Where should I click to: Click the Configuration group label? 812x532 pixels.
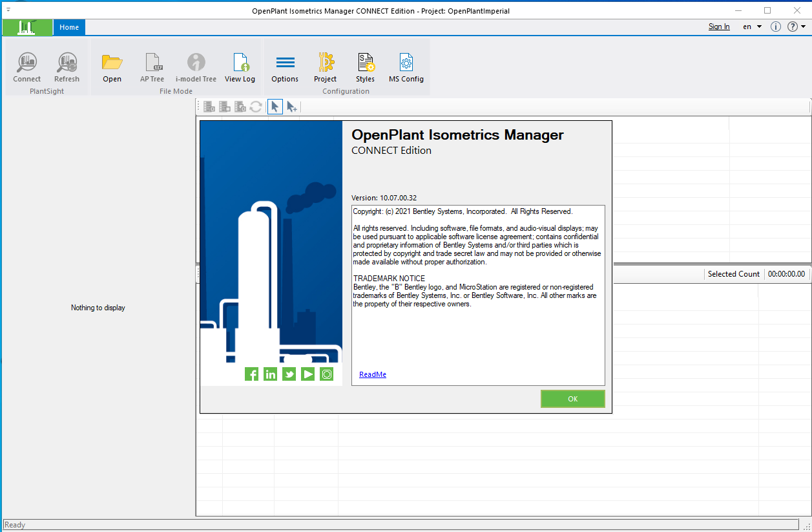346,91
